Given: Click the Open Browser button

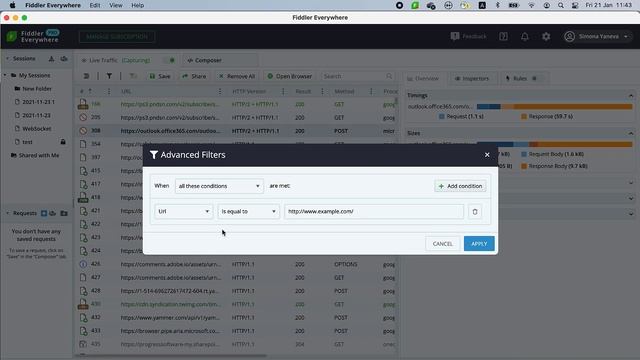Looking at the screenshot, I should click(290, 76).
